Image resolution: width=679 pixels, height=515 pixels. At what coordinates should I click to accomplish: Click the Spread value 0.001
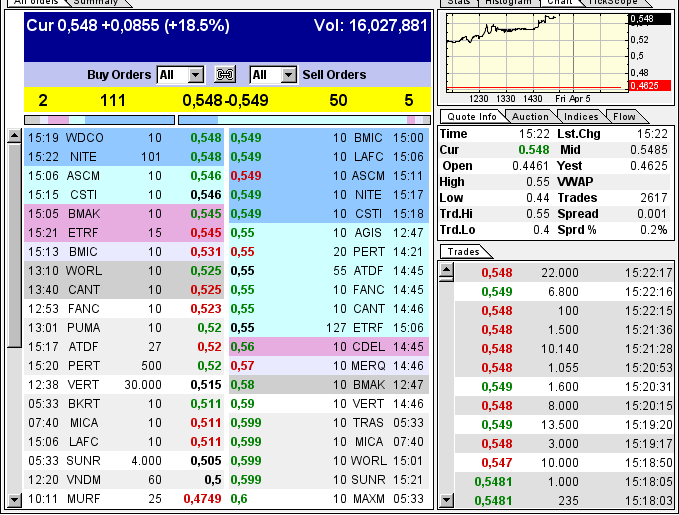point(652,214)
